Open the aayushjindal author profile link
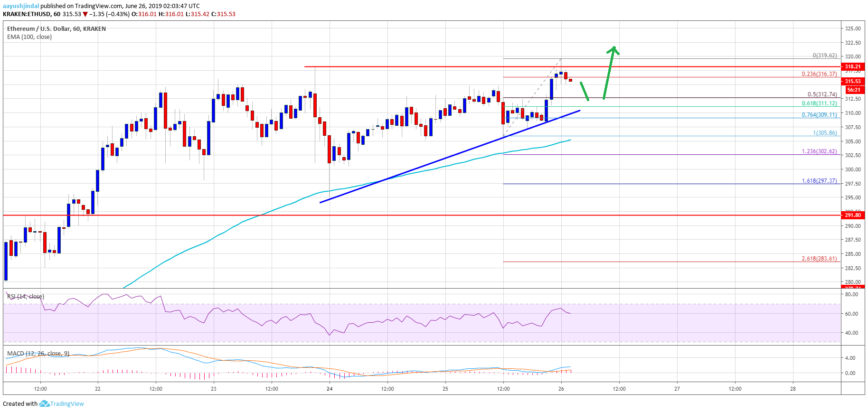Screen dimensions: 868x412 (21, 6)
